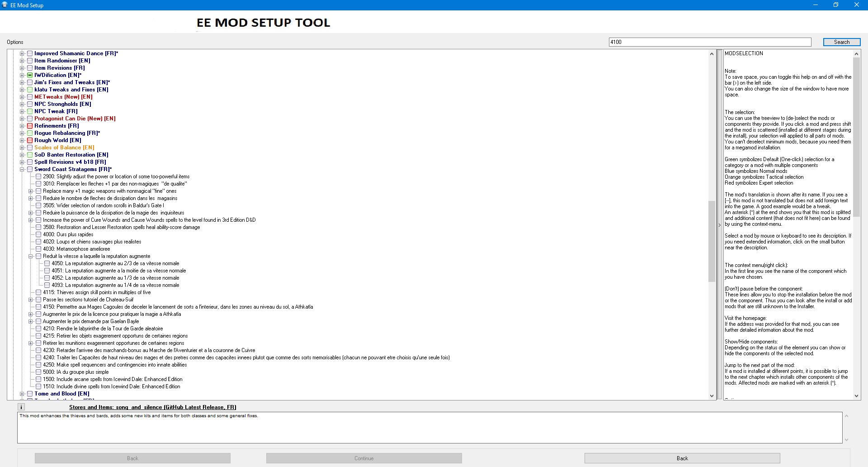The height and width of the screenshot is (467, 868).
Task: Click the Back button under the help panel
Action: coord(682,458)
